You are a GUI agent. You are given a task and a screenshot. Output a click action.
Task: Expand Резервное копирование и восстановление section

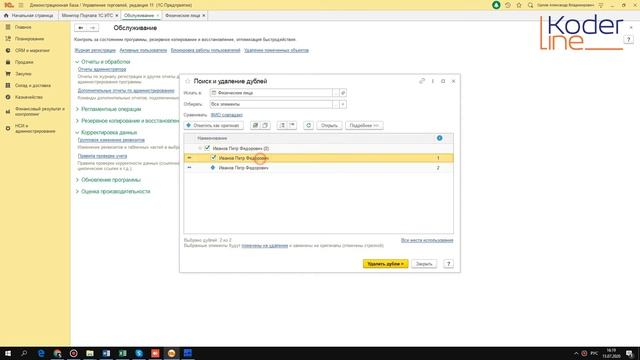point(77,121)
